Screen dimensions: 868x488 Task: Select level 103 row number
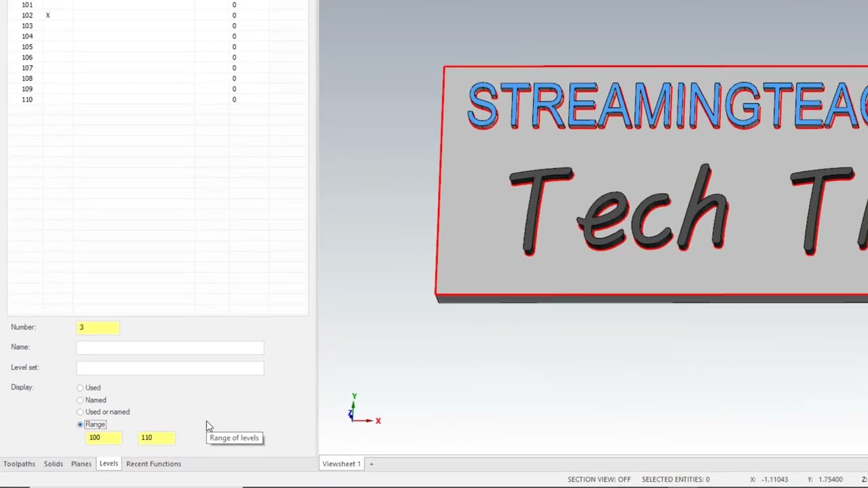[27, 26]
